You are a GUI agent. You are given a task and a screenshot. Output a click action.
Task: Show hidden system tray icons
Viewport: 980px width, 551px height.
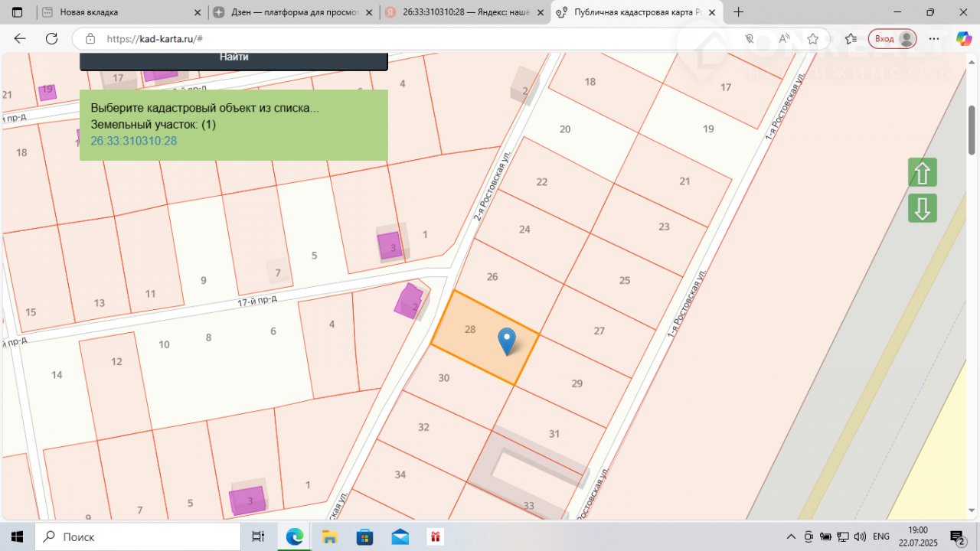point(791,536)
